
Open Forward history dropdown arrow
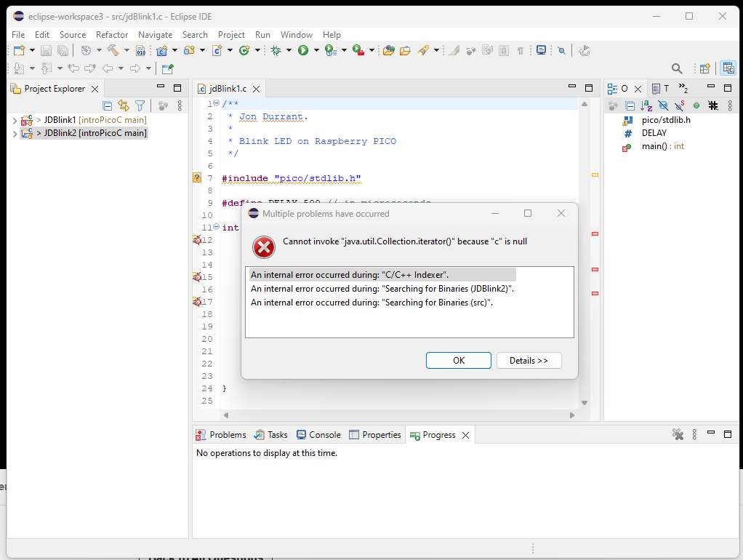(x=148, y=68)
